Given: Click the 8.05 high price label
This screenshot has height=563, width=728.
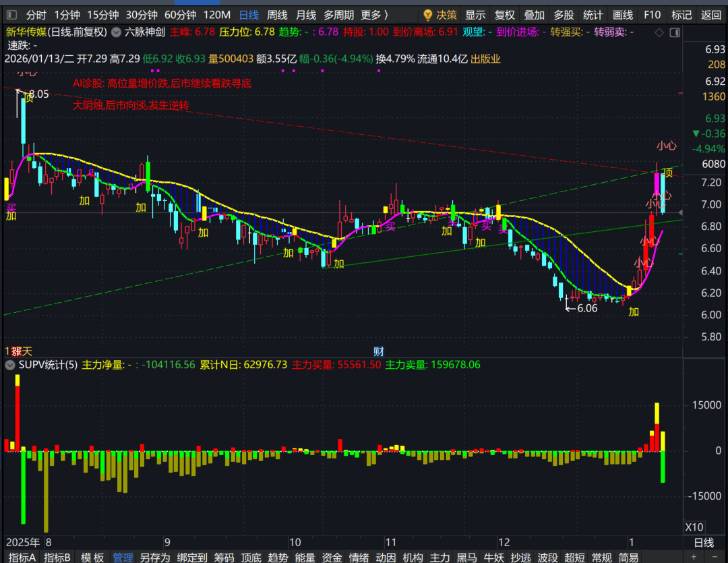Looking at the screenshot, I should [x=39, y=94].
